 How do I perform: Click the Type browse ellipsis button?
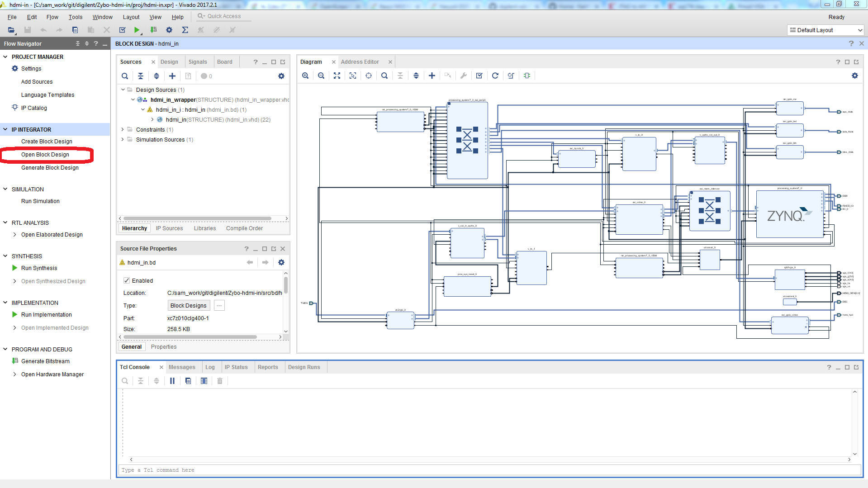[x=219, y=305]
